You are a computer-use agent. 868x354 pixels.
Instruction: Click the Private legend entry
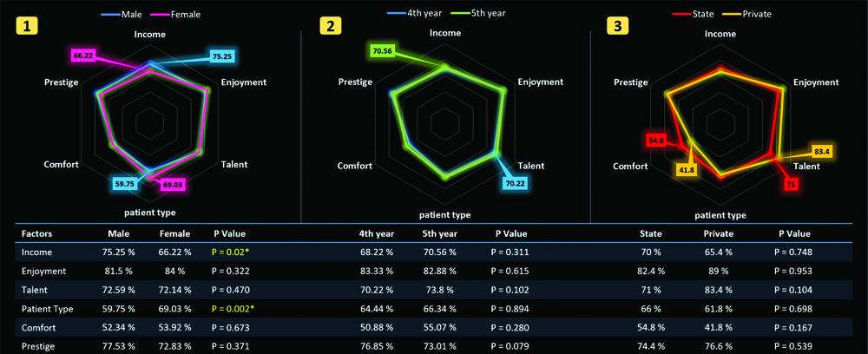pos(752,14)
